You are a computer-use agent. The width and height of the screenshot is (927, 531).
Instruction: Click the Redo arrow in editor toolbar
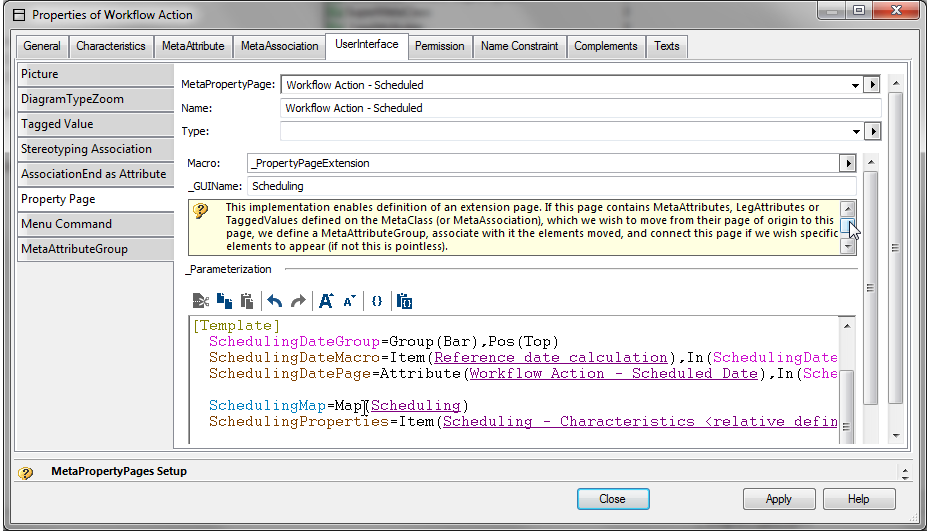(297, 300)
